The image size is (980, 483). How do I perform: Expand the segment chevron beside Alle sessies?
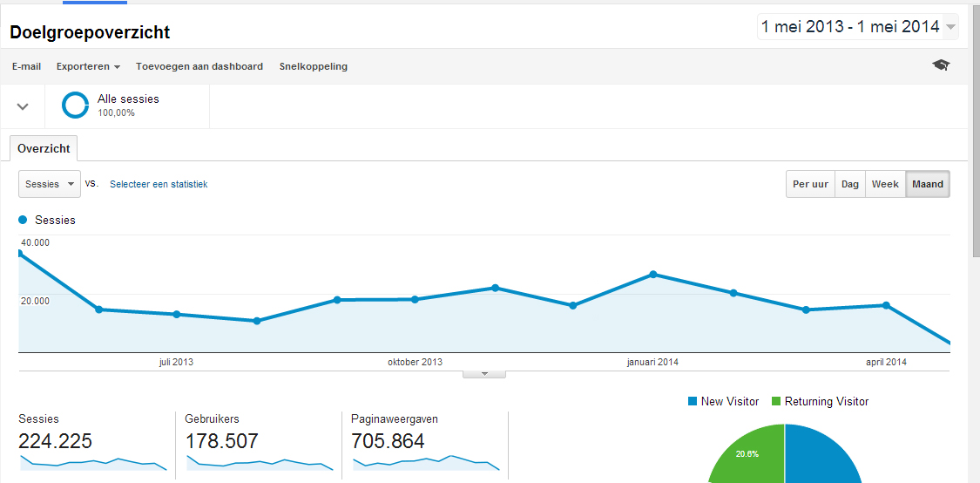(x=23, y=106)
